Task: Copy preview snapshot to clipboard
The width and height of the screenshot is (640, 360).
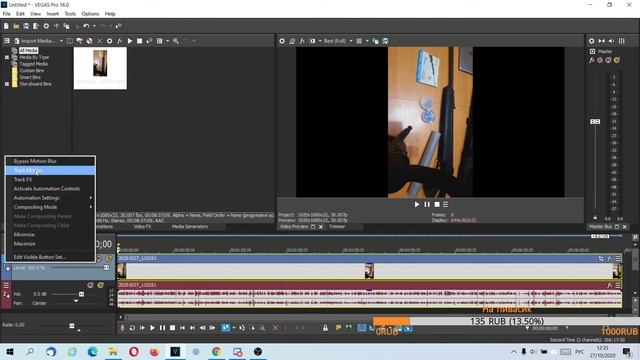Action: (376, 41)
